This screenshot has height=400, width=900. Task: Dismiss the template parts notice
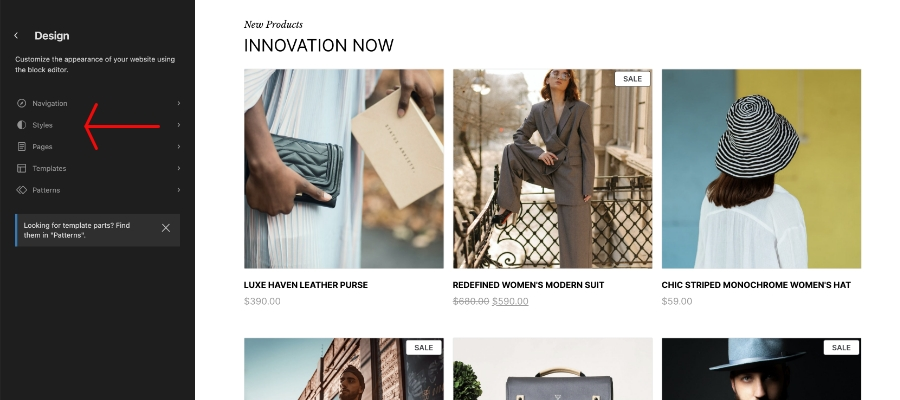click(166, 228)
